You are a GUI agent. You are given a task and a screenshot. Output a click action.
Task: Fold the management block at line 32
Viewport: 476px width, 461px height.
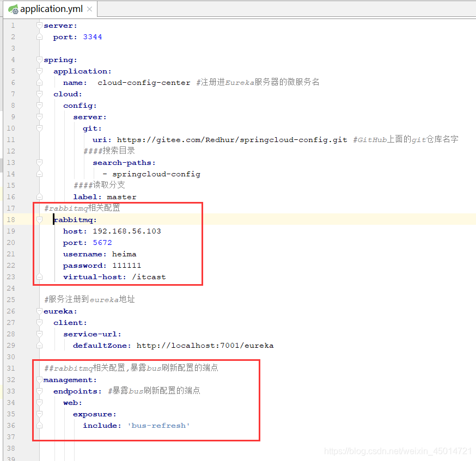coord(39,380)
